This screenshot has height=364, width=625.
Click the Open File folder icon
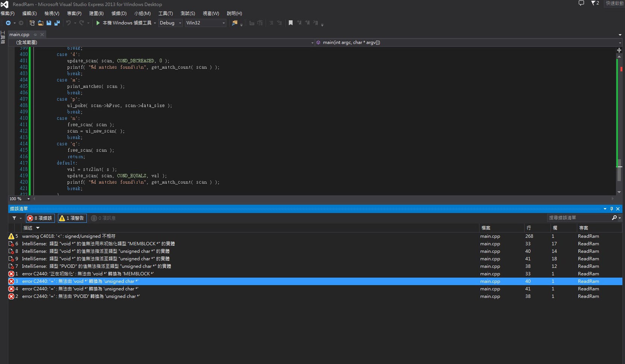pyautogui.click(x=40, y=23)
